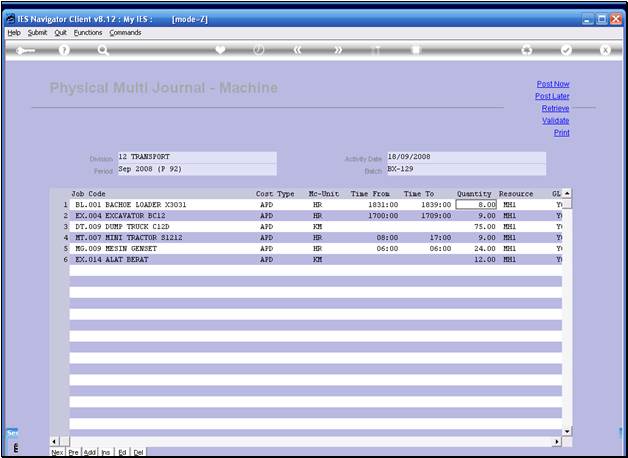
Task: Open the Help menu
Action: [x=14, y=33]
